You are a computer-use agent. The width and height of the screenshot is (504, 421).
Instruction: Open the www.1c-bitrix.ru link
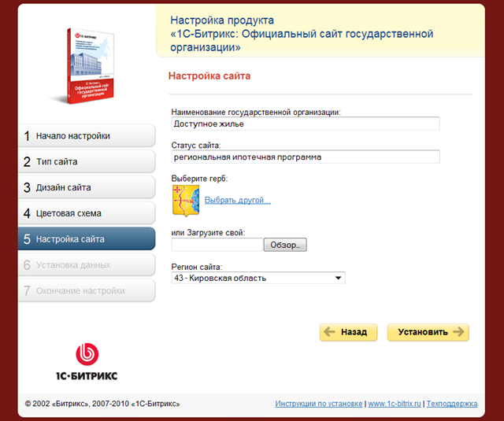pos(395,404)
